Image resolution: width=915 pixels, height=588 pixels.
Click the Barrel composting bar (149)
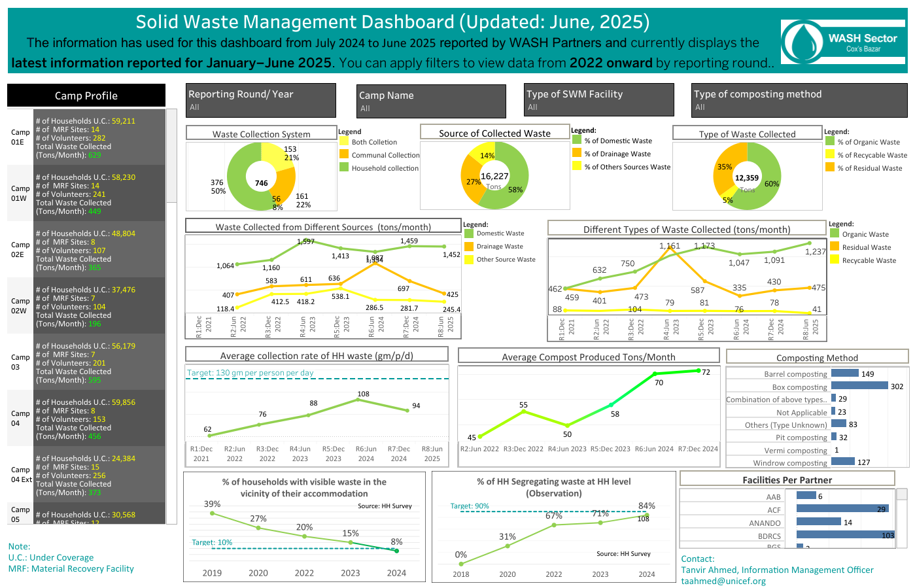click(845, 373)
